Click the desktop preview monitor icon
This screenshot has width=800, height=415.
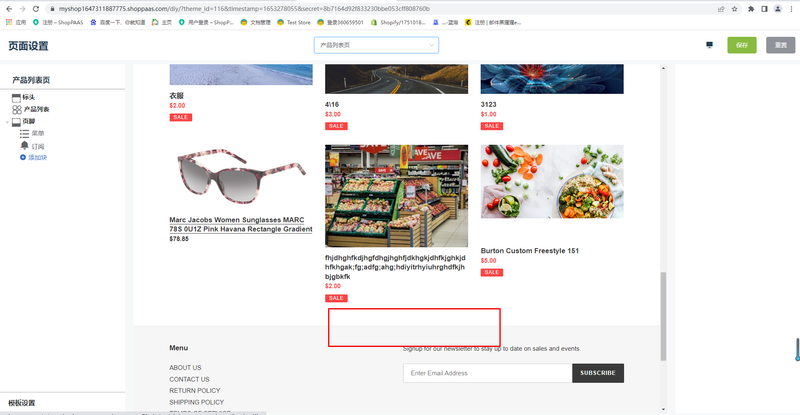click(710, 45)
